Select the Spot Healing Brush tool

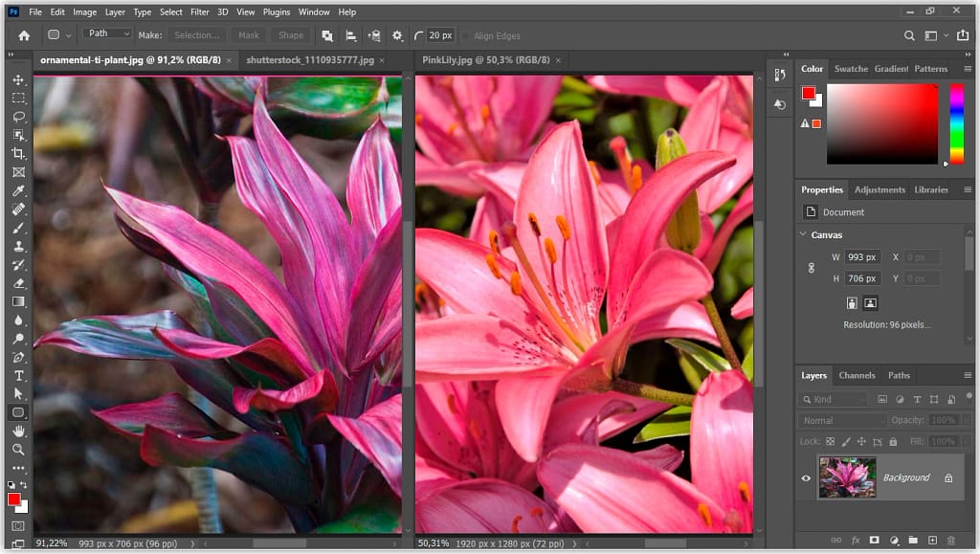pyautogui.click(x=18, y=210)
